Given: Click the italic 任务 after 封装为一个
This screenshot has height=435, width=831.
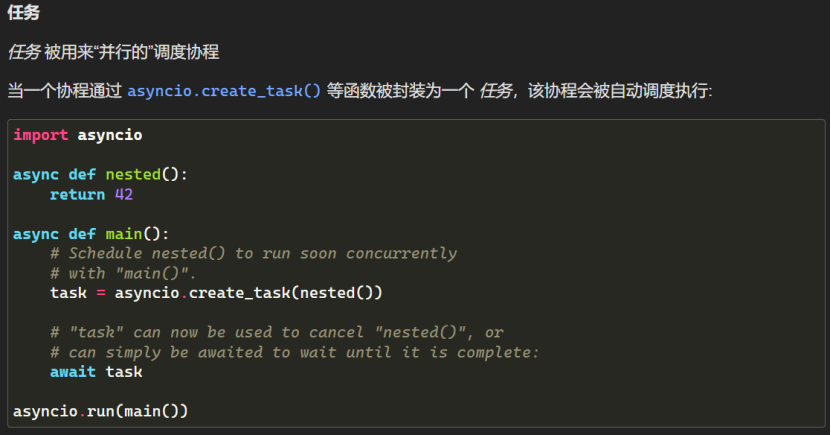Looking at the screenshot, I should (x=497, y=91).
